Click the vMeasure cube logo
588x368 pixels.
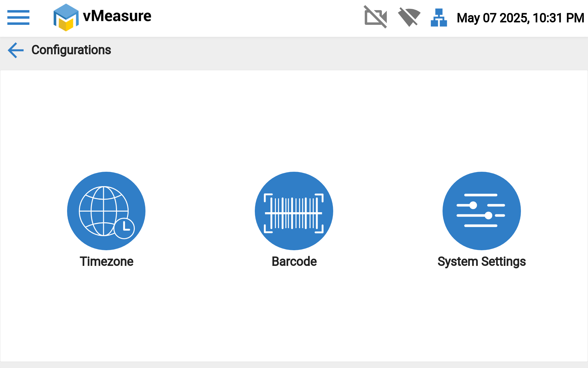[x=66, y=17]
